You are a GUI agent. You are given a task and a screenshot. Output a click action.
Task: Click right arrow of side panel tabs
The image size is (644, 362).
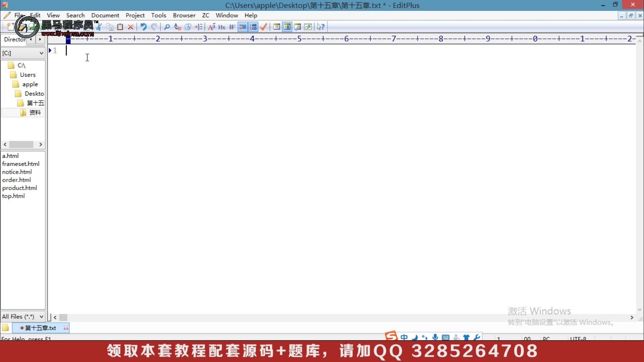tap(40, 39)
